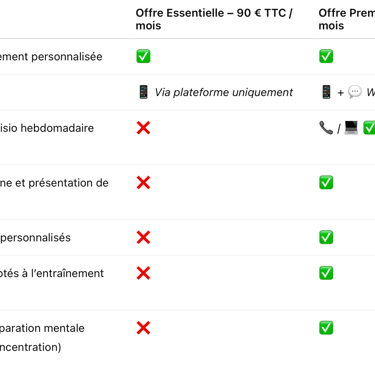The image size is (375, 366).
Task: Click the phone emoji in the Premium plateforme row
Action: pyautogui.click(x=326, y=92)
